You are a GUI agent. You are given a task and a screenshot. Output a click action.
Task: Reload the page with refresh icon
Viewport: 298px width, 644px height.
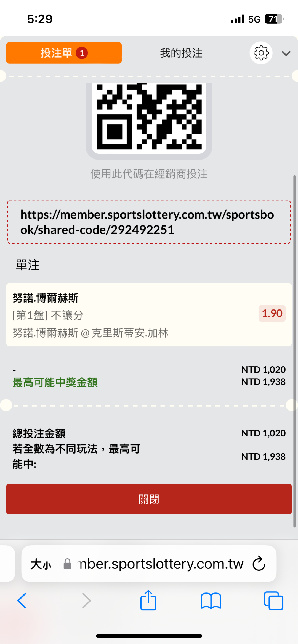[x=259, y=564]
